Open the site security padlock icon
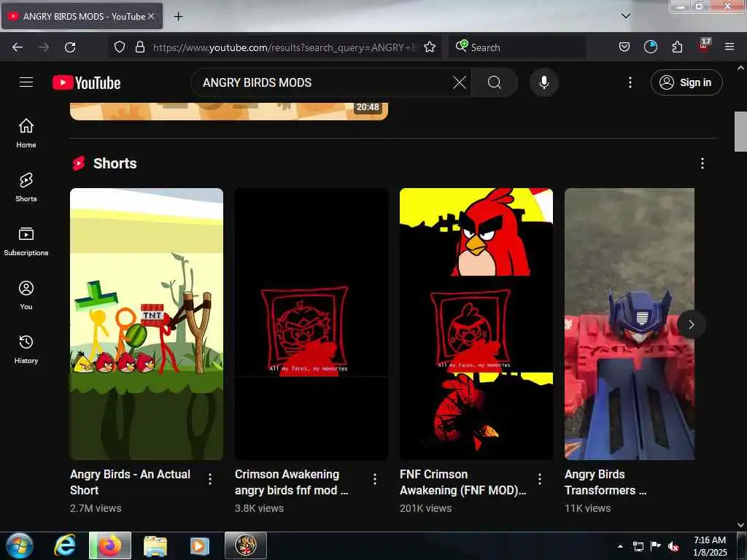 coord(140,47)
